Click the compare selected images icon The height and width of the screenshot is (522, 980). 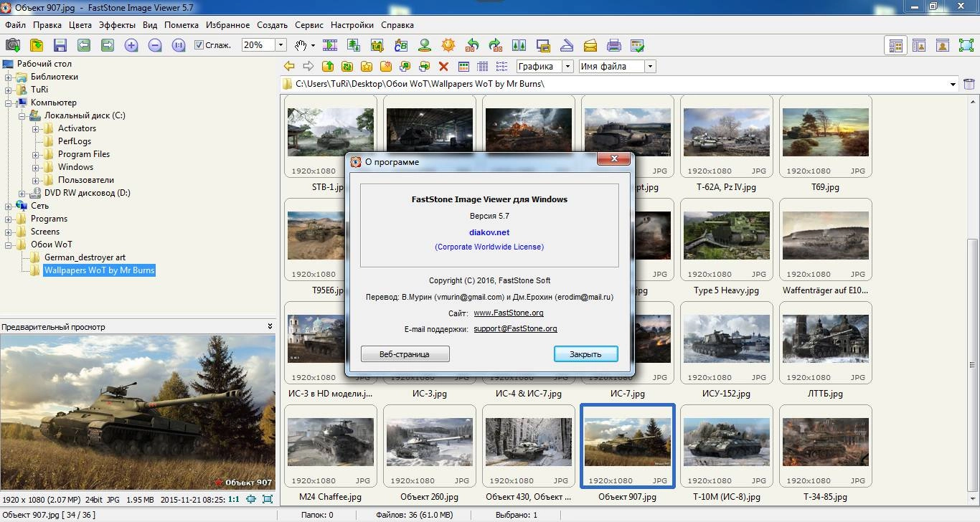point(519,45)
